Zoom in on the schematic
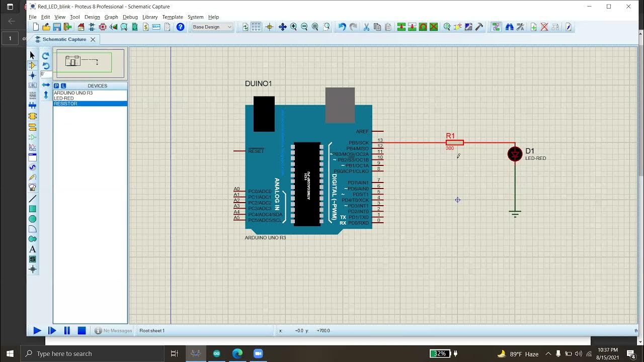Viewport: 644px width, 362px height. point(294,27)
